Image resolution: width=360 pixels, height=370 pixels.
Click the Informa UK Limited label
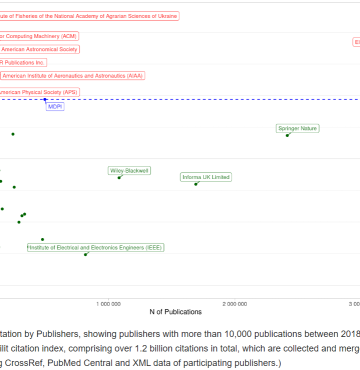pyautogui.click(x=206, y=177)
